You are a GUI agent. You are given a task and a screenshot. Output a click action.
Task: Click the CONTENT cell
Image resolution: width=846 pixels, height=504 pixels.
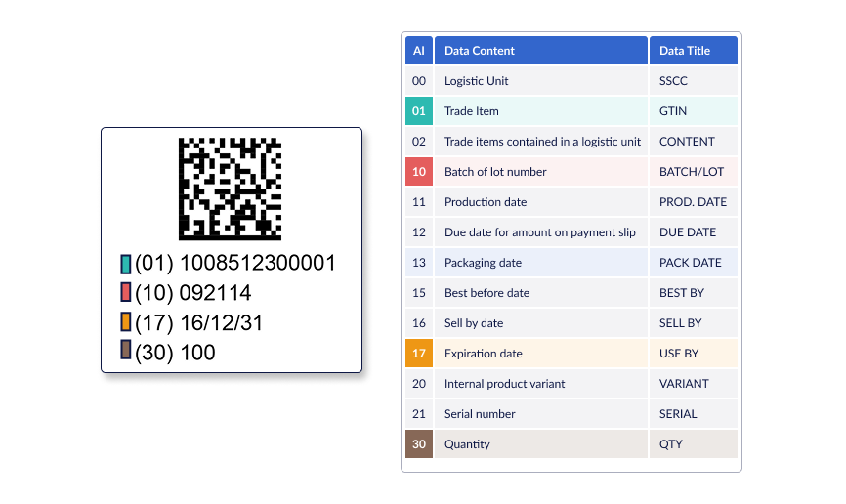(694, 142)
